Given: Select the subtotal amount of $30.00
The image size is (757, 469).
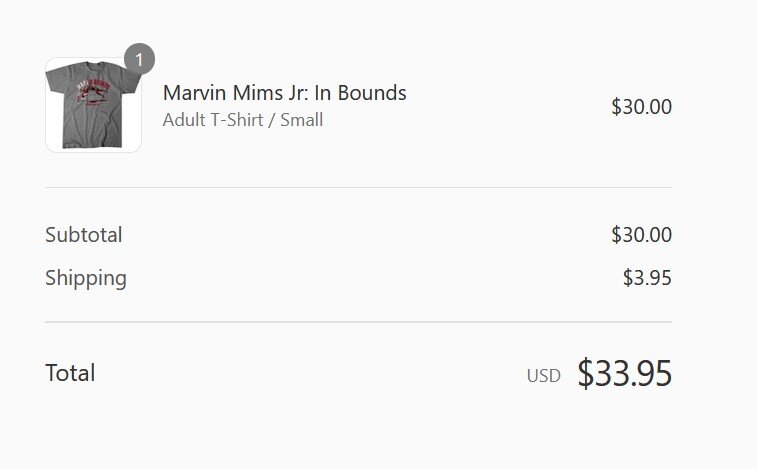Looking at the screenshot, I should [641, 235].
